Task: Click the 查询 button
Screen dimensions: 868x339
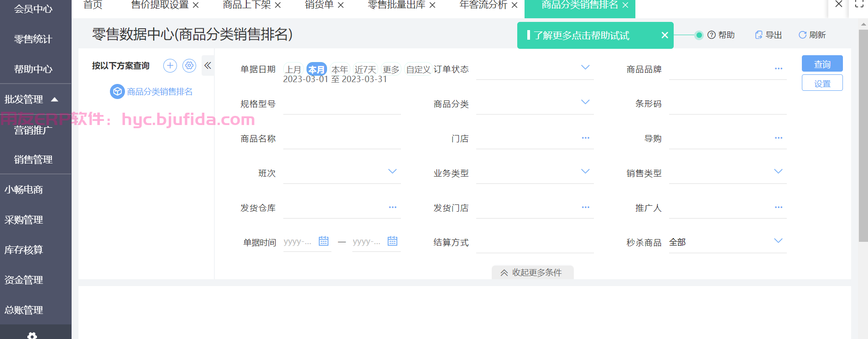Action: tap(822, 63)
